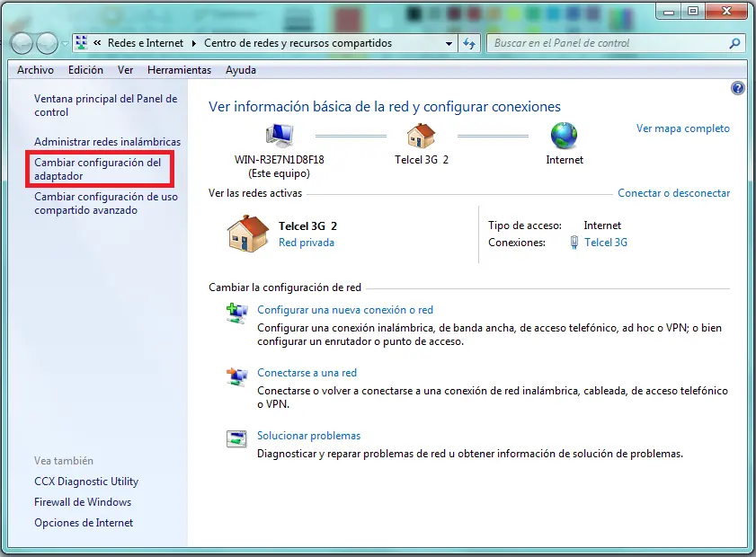Close the Control Panel window
The width and height of the screenshot is (756, 557).
(727, 12)
